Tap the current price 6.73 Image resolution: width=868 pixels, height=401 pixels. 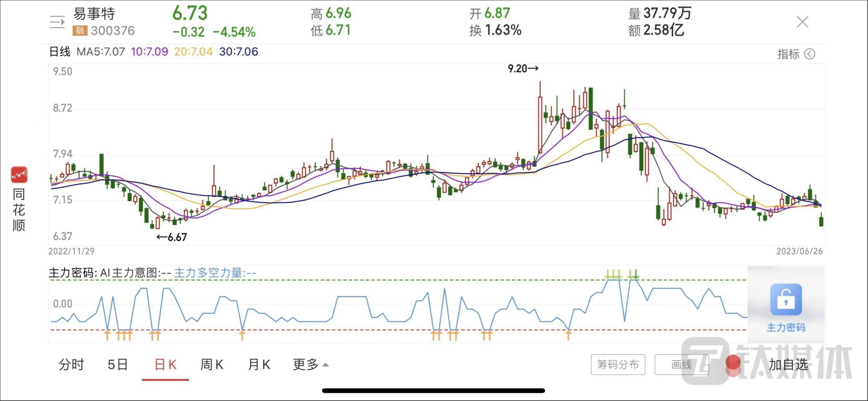click(190, 13)
